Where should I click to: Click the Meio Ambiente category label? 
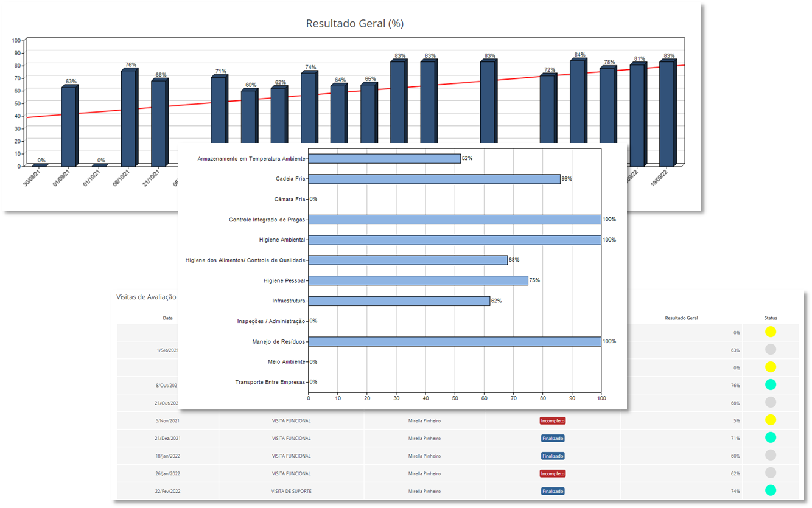point(287,362)
